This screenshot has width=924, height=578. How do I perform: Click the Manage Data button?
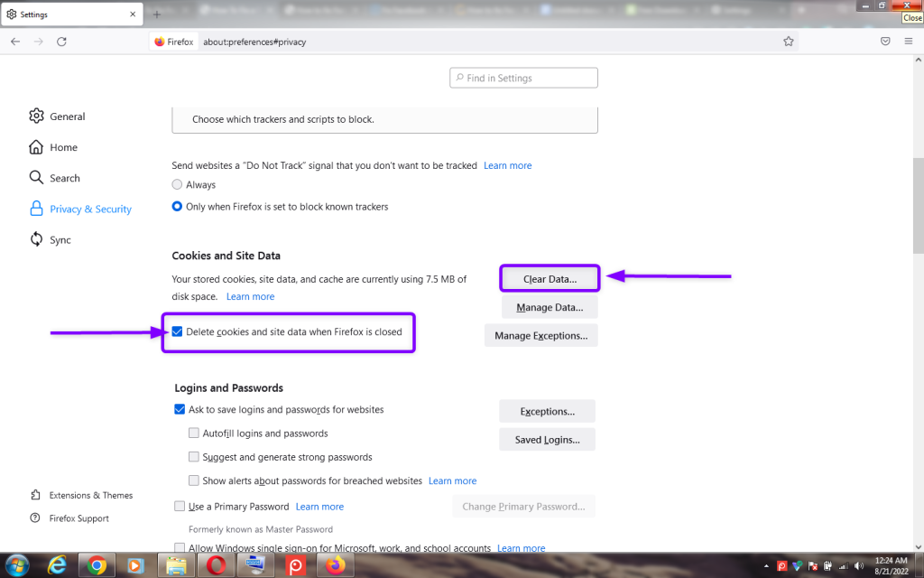coord(550,307)
